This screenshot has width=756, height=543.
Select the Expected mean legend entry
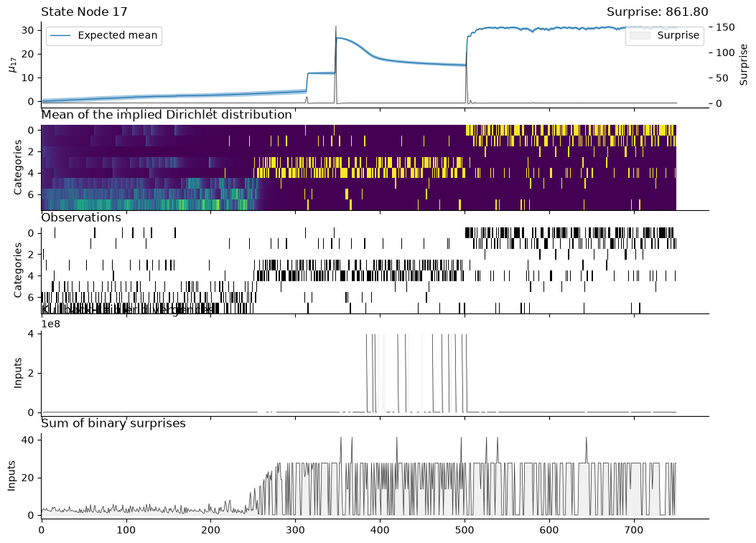click(104, 36)
